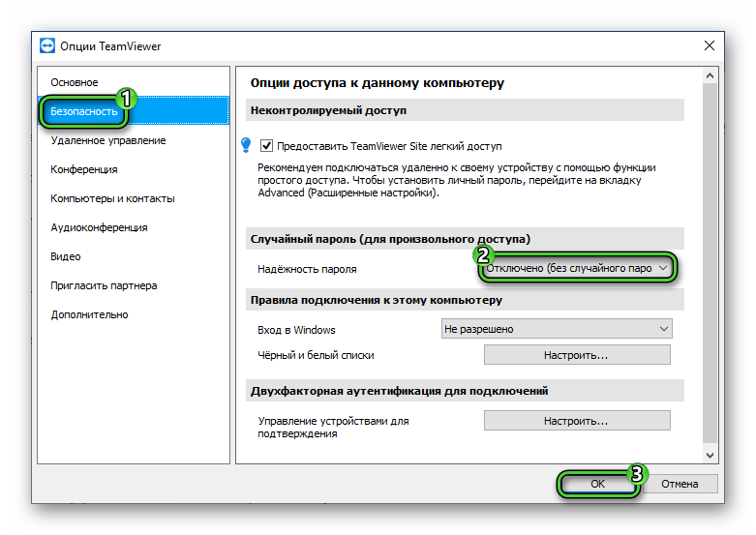Open the Основное settings section

point(134,82)
